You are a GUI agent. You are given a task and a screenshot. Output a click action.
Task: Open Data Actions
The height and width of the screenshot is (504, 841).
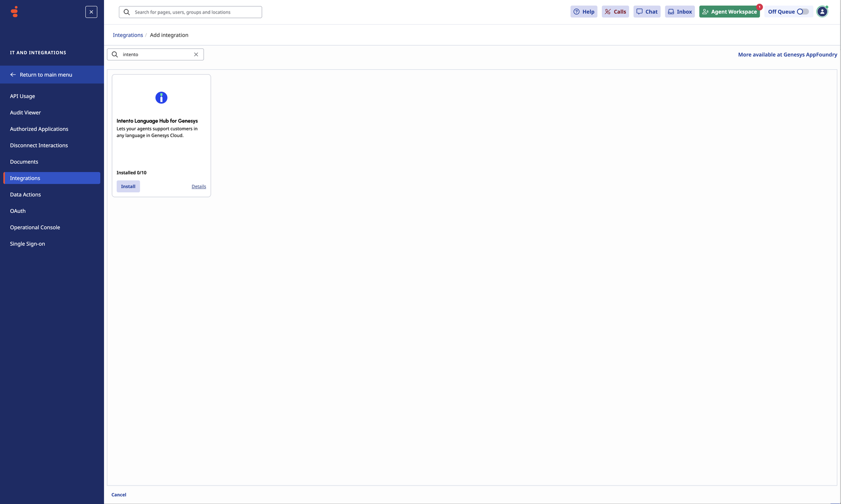point(25,194)
